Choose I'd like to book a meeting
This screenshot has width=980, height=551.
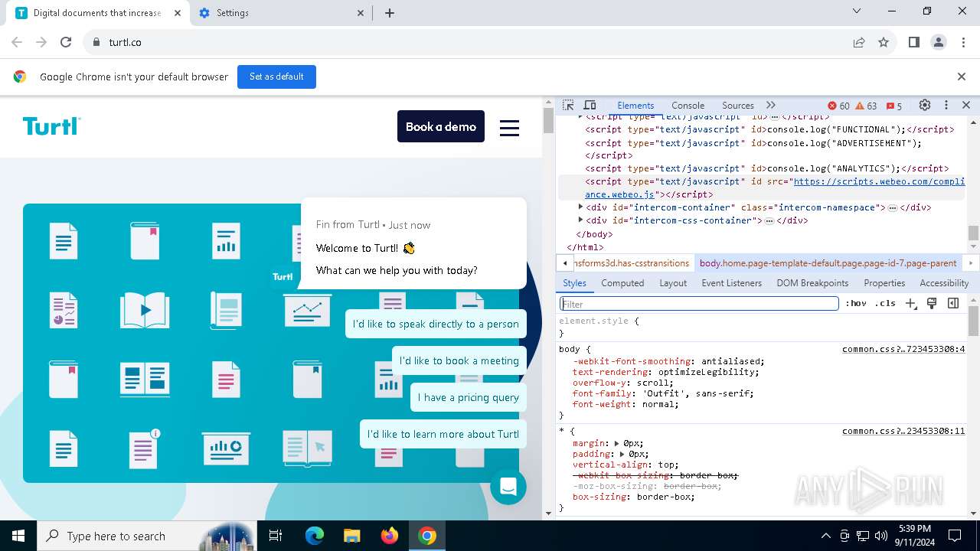point(459,360)
